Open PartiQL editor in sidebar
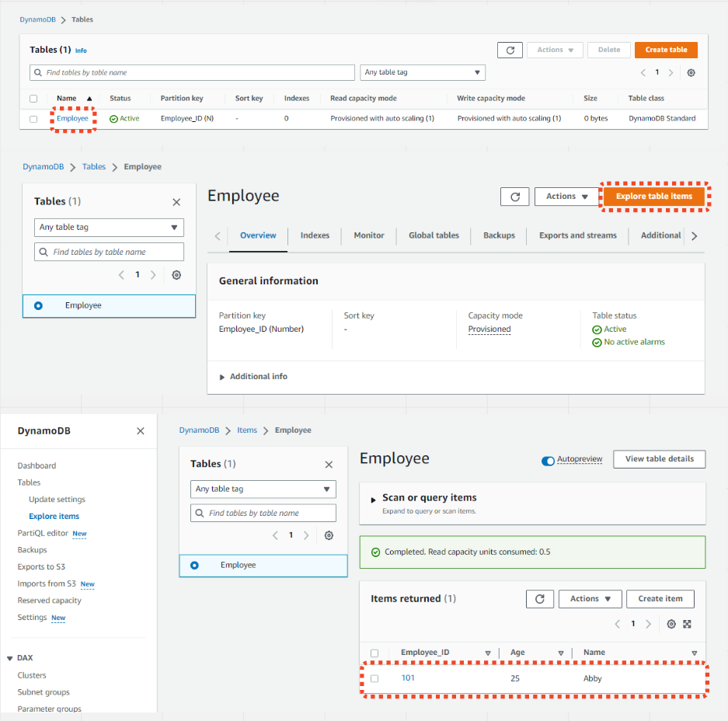728x721 pixels. (43, 533)
